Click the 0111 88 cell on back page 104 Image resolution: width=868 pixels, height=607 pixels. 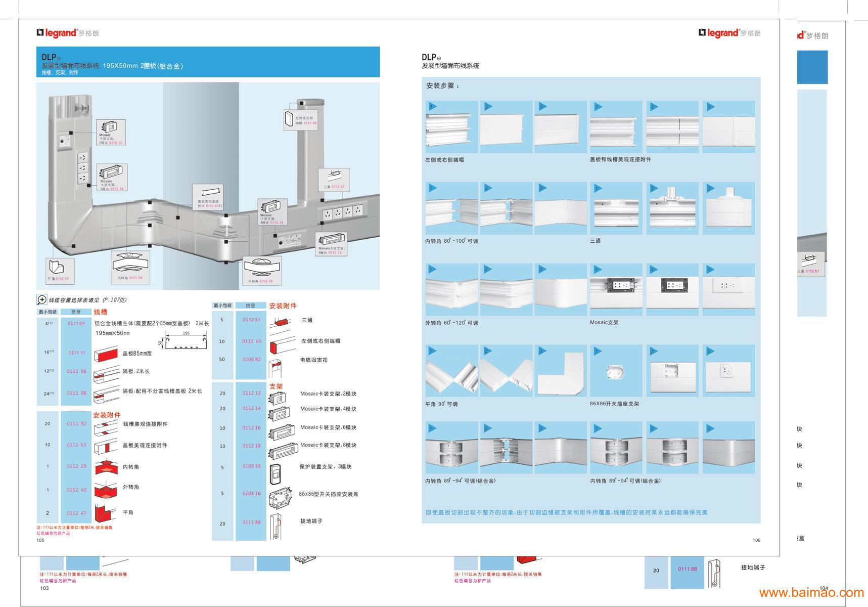687,569
